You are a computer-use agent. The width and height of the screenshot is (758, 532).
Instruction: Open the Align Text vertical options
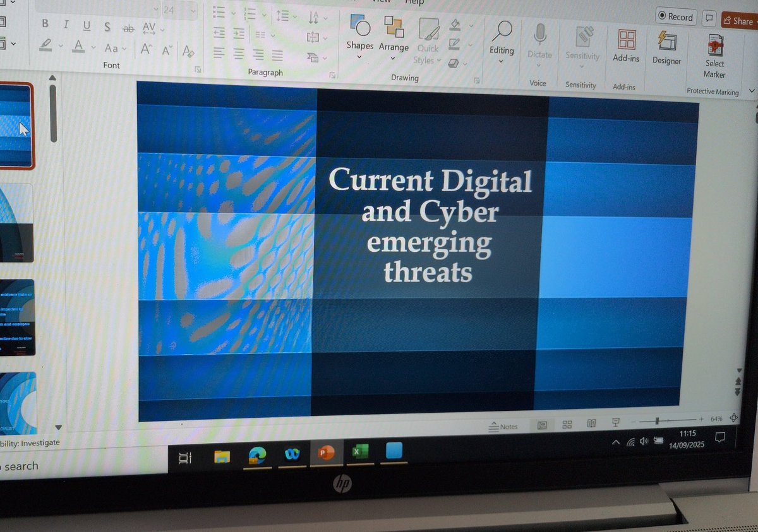[313, 37]
